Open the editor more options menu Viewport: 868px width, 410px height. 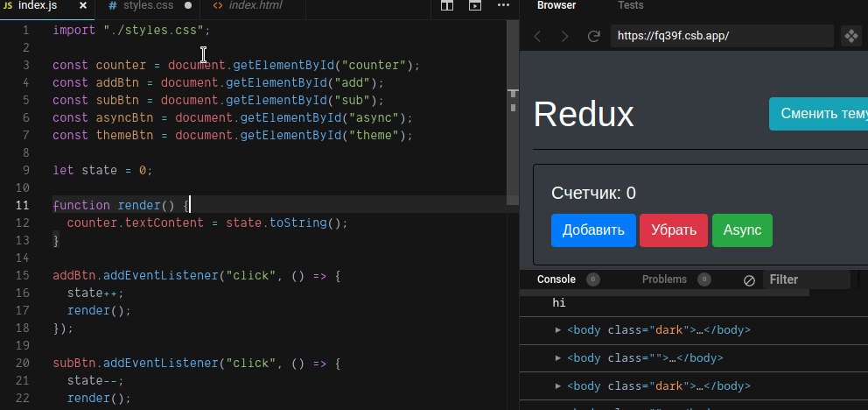pyautogui.click(x=503, y=5)
